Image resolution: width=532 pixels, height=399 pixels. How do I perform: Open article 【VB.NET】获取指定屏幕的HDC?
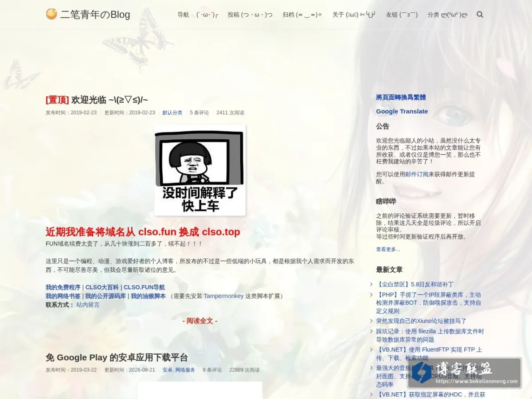coord(430,394)
